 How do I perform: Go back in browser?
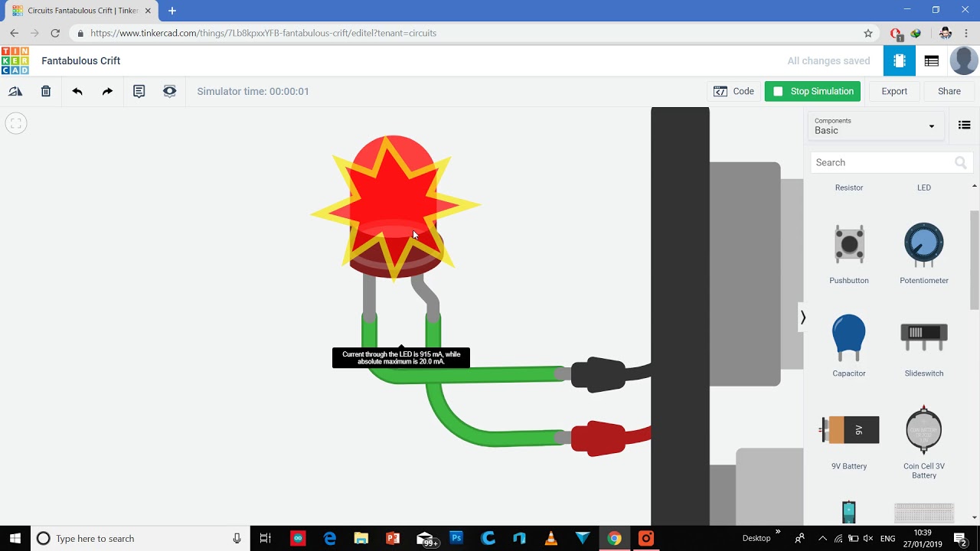[14, 33]
